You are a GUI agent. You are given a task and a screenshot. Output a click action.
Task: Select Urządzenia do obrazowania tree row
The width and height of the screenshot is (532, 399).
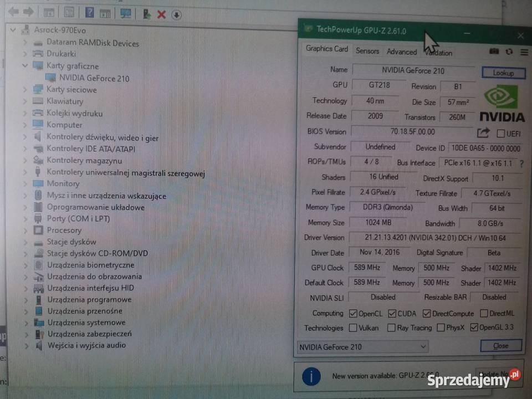click(x=94, y=277)
